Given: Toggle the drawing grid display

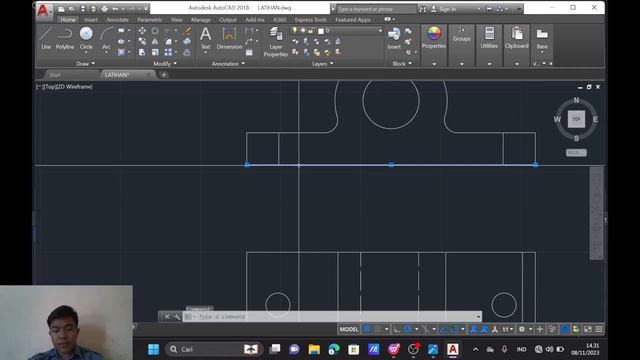Looking at the screenshot, I should pos(367,329).
